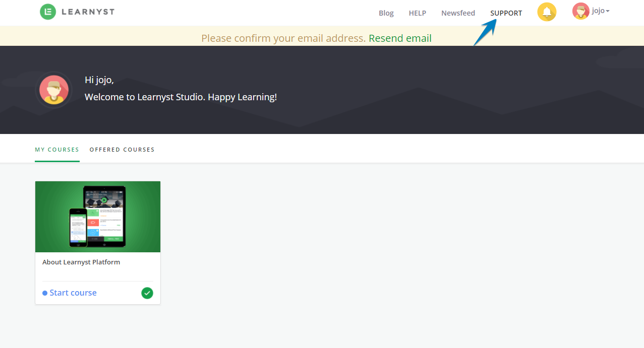Image resolution: width=644 pixels, height=348 pixels.
Task: Switch to the OFFERED COURSES tab
Action: 122,150
